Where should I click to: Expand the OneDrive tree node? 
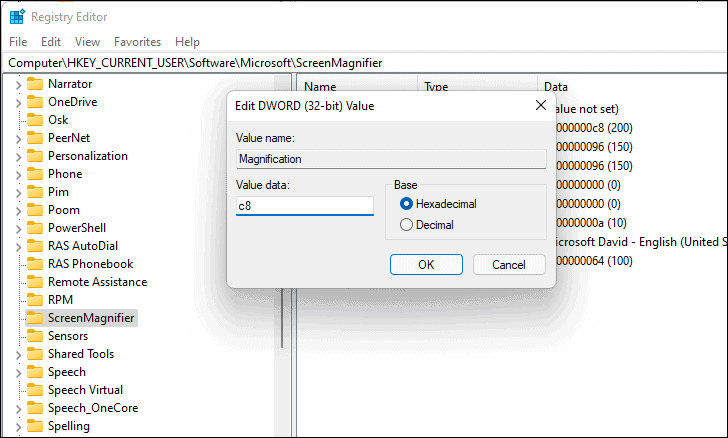[18, 103]
